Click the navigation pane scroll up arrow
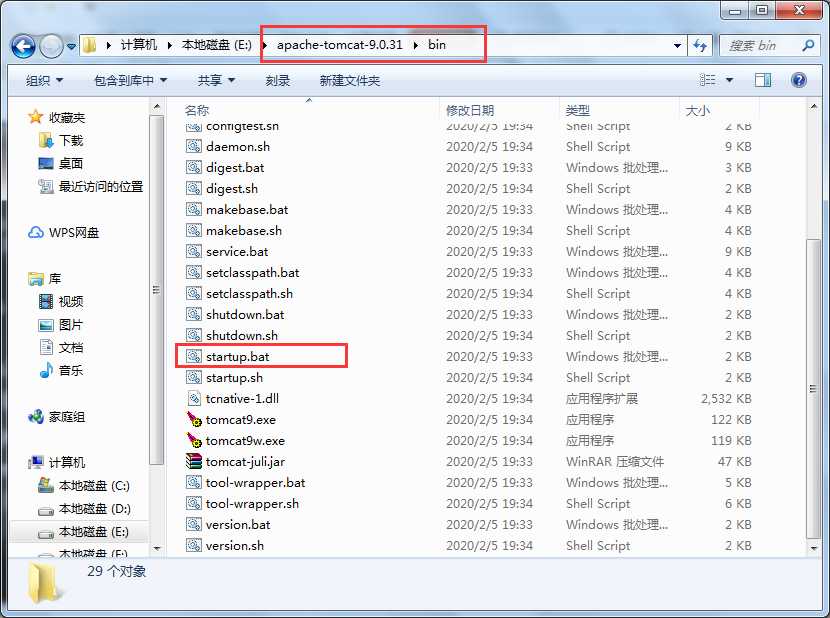The height and width of the screenshot is (618, 830). pos(157,106)
